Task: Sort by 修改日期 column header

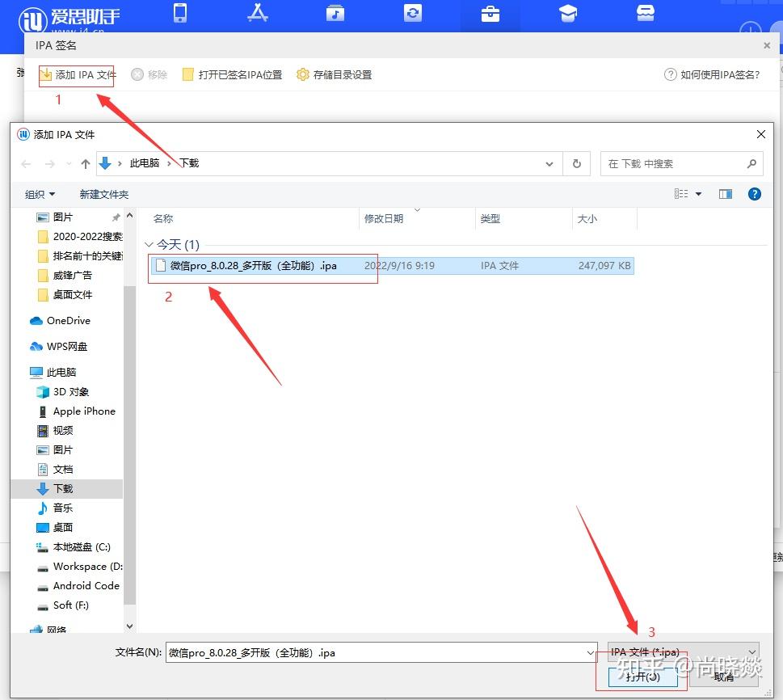Action: (384, 219)
